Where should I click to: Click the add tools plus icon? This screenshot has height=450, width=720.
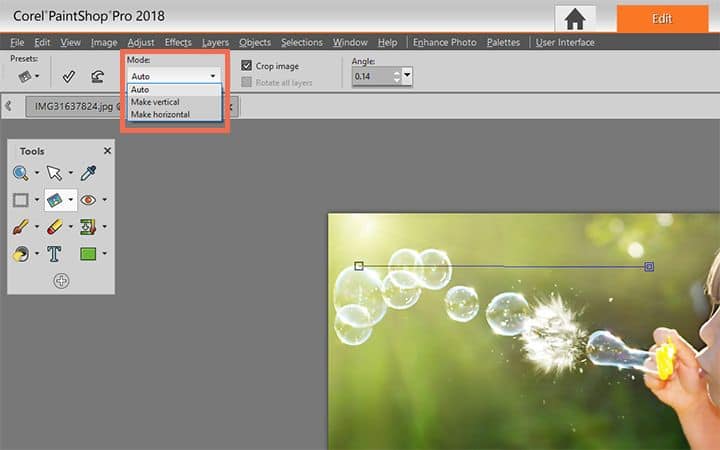pyautogui.click(x=61, y=281)
